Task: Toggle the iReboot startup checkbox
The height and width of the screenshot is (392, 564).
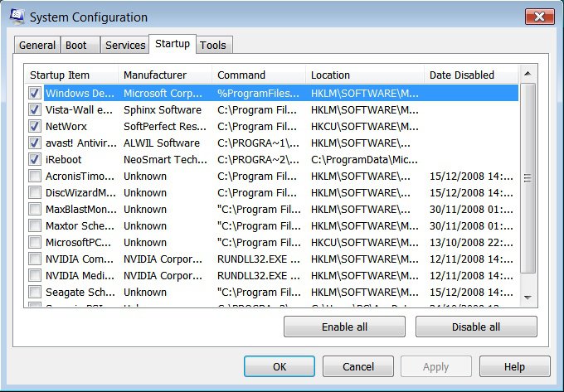Action: (x=35, y=159)
